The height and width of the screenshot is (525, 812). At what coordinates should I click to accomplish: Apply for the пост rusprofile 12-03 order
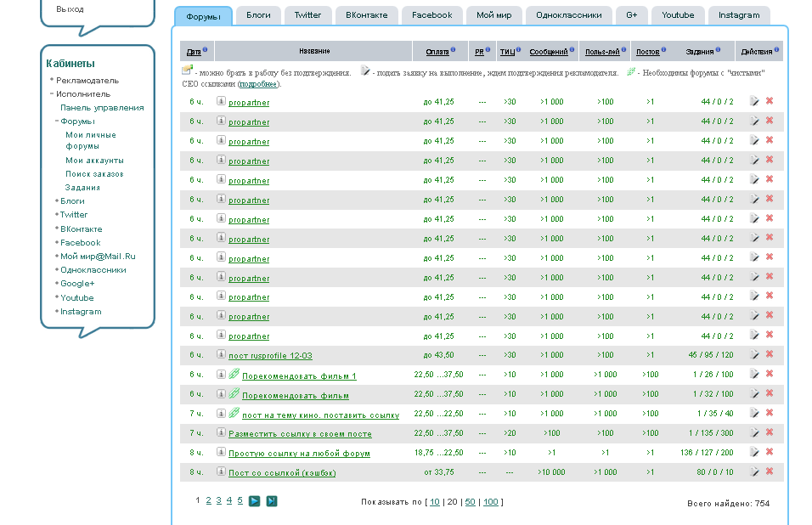point(754,354)
